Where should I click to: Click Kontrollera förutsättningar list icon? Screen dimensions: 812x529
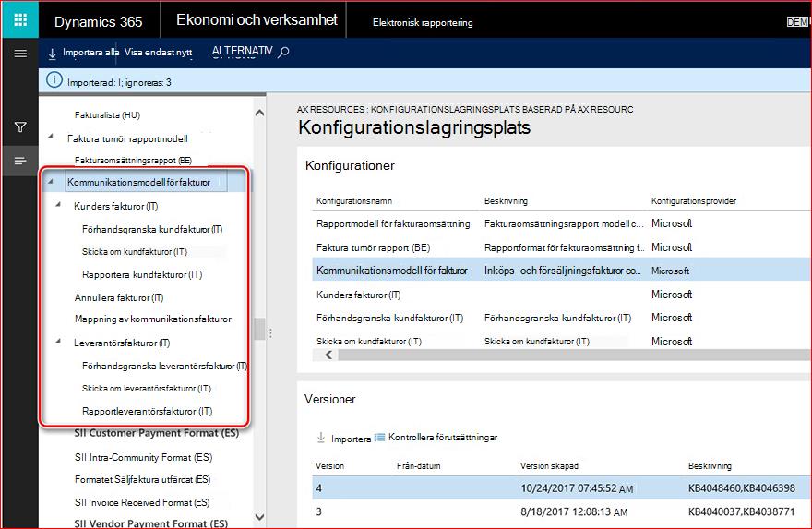point(379,438)
